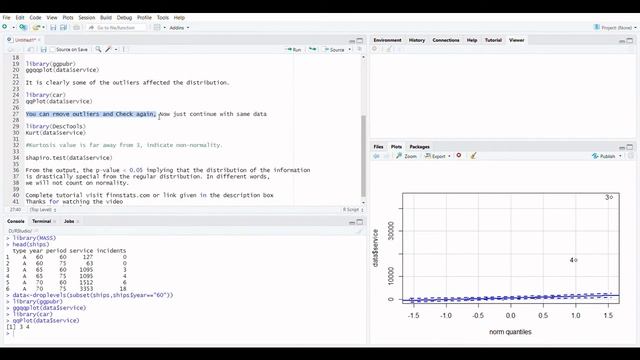Click the Export button in Plots
The image size is (640, 360).
pos(436,156)
